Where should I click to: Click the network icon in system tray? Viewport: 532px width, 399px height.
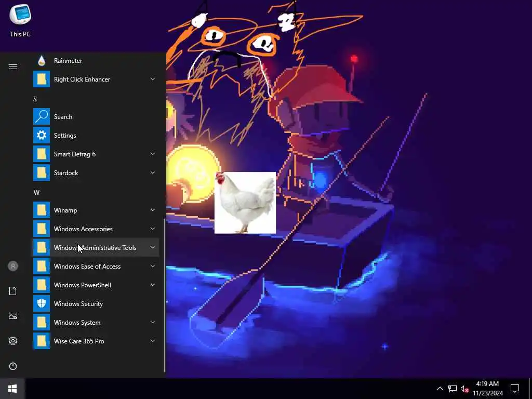pyautogui.click(x=453, y=389)
